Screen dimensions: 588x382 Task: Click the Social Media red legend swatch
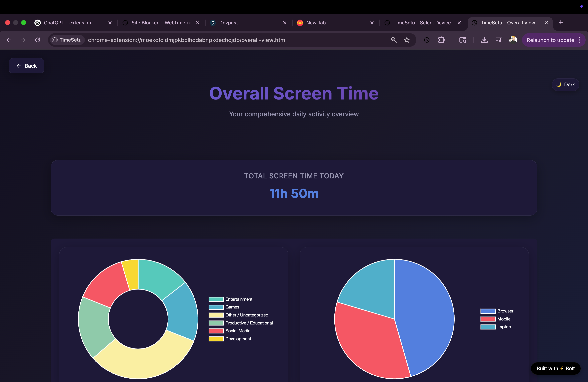click(x=216, y=331)
